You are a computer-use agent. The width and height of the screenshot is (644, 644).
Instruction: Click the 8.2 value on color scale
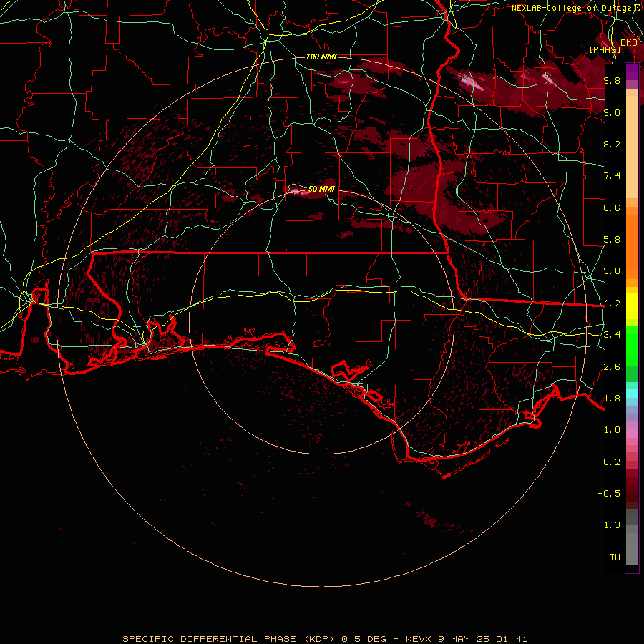(x=612, y=144)
